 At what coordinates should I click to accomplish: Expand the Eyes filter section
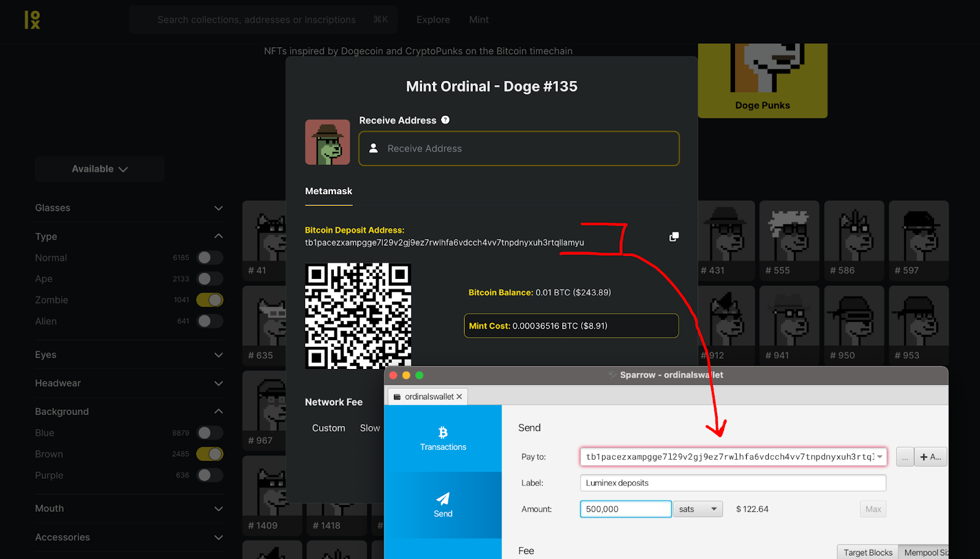(129, 355)
